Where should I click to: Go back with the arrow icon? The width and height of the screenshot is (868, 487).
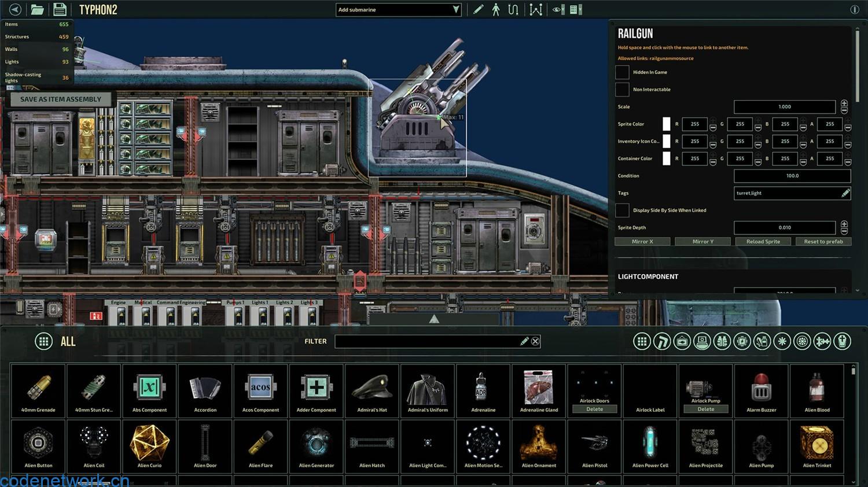[15, 9]
